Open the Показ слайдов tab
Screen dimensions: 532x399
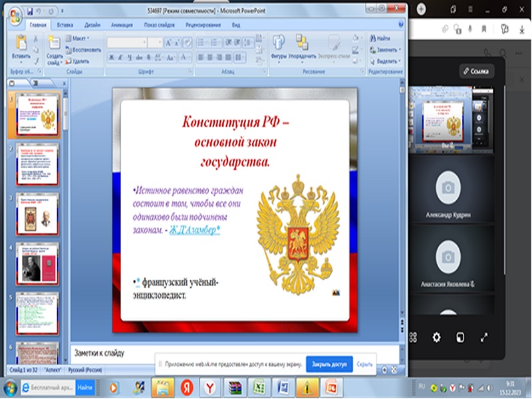tap(159, 25)
